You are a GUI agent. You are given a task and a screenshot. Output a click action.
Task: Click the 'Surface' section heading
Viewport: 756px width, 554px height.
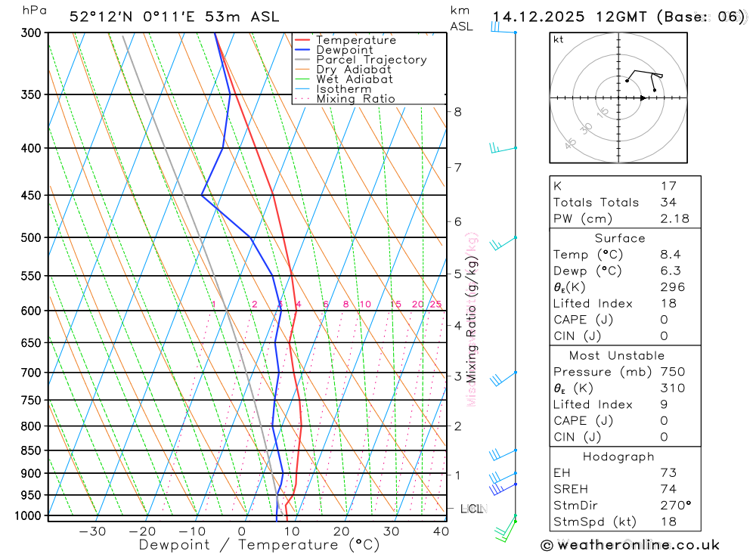coord(620,238)
